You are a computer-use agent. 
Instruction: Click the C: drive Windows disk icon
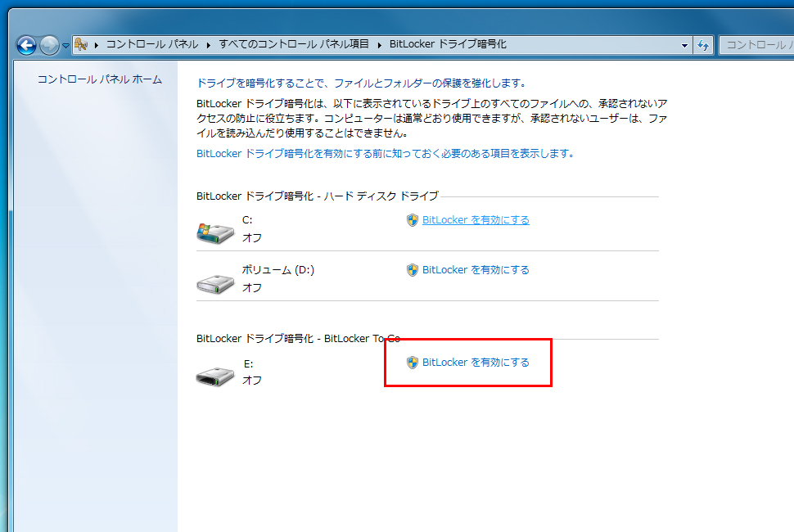215,232
